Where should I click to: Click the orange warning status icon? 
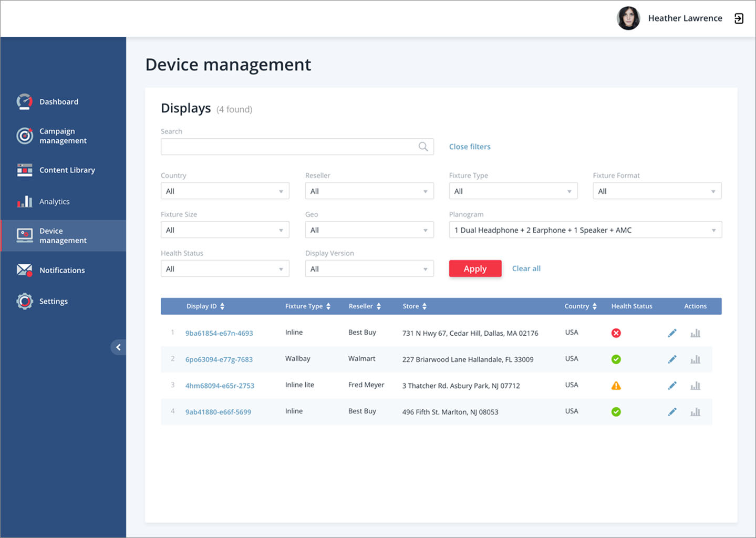pos(616,386)
